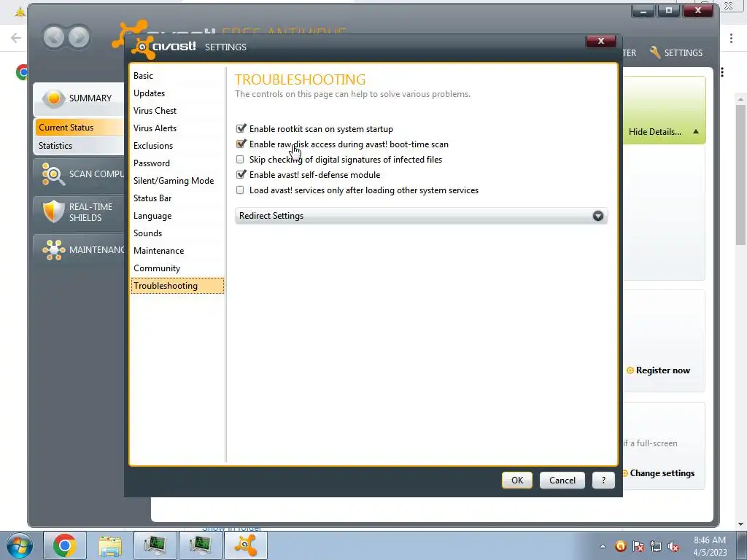The width and height of the screenshot is (747, 560).
Task: Click the Register now link
Action: point(662,370)
